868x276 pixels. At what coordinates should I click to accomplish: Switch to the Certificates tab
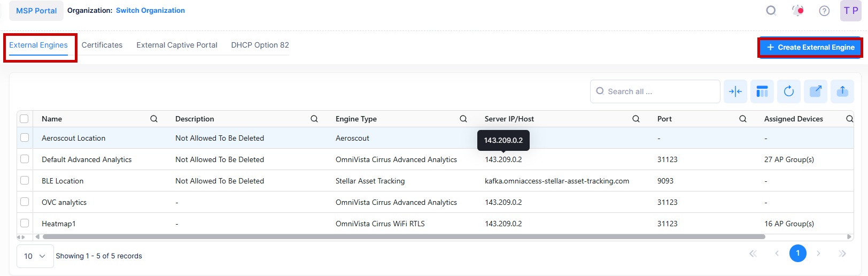point(102,45)
